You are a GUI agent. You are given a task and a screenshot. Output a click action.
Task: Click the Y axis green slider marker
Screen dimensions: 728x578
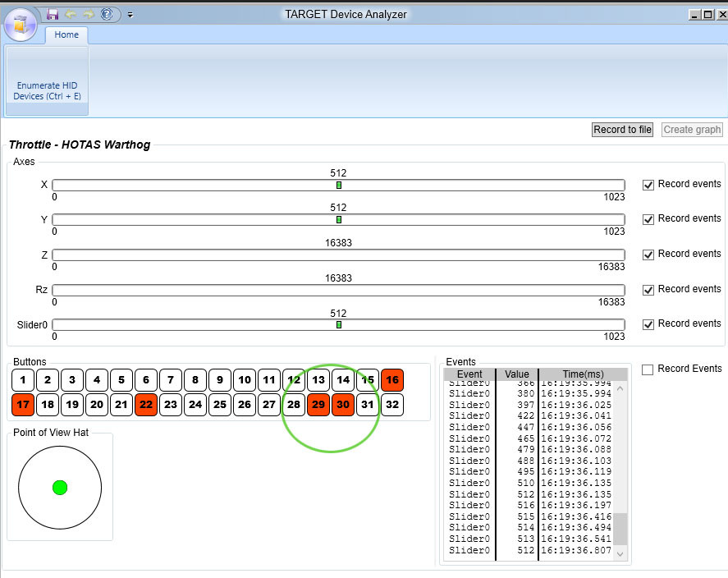(339, 219)
